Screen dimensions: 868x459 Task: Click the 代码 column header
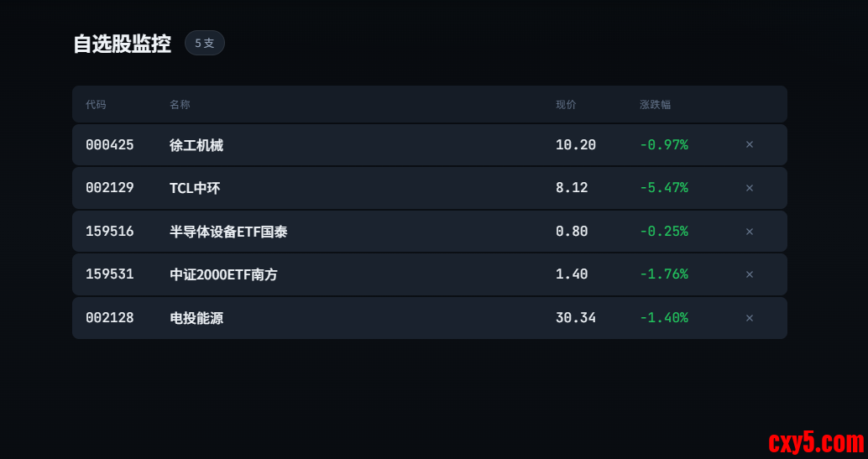tap(96, 105)
